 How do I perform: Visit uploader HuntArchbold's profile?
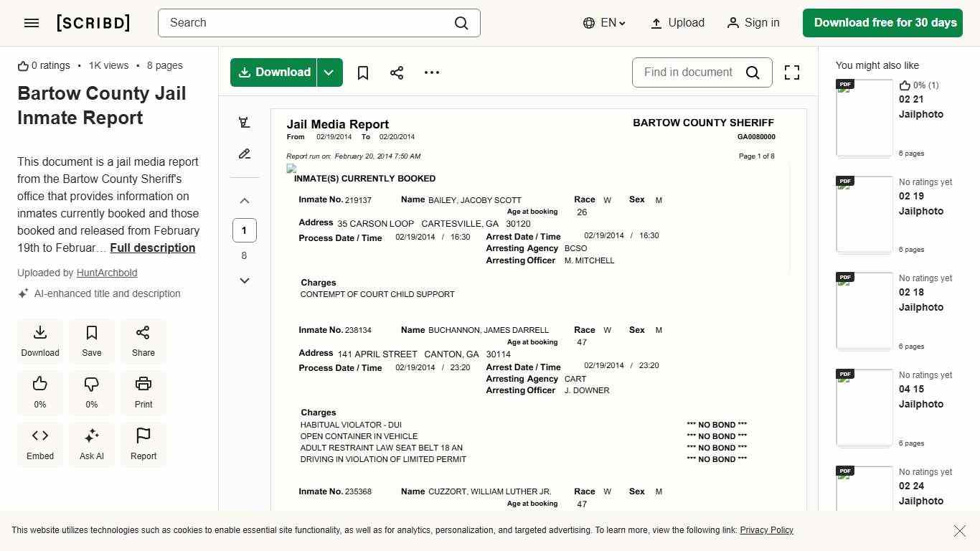tap(106, 273)
